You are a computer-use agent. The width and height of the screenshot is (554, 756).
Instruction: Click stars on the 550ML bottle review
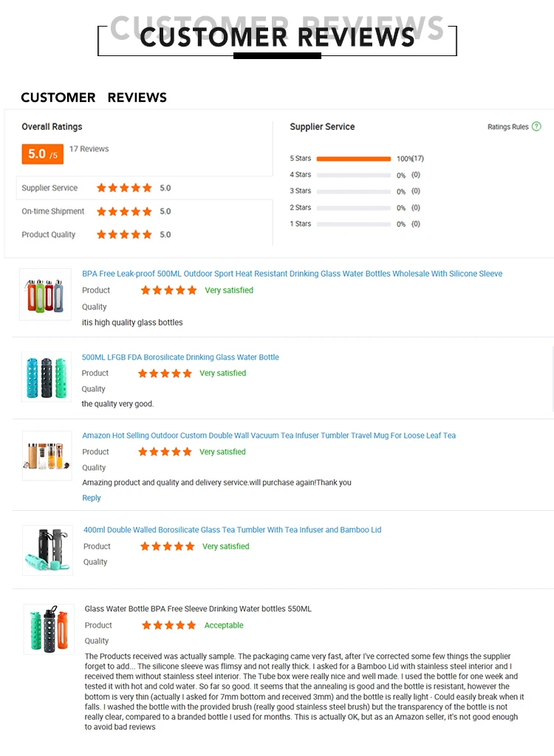tap(169, 625)
